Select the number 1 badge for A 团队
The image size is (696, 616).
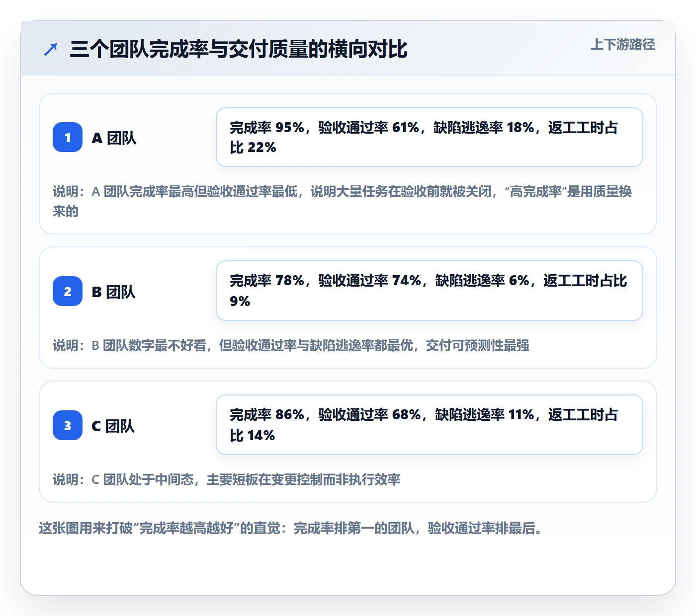[68, 137]
